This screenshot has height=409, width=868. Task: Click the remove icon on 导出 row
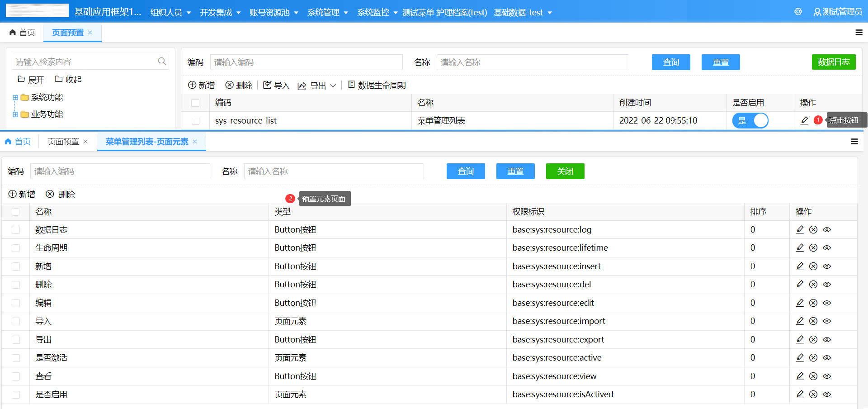[813, 339]
